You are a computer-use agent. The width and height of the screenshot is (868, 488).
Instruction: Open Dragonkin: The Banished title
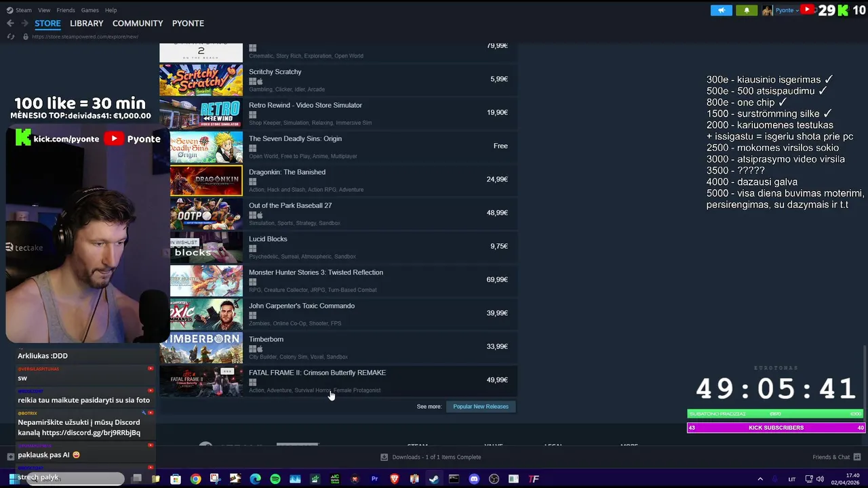click(287, 172)
